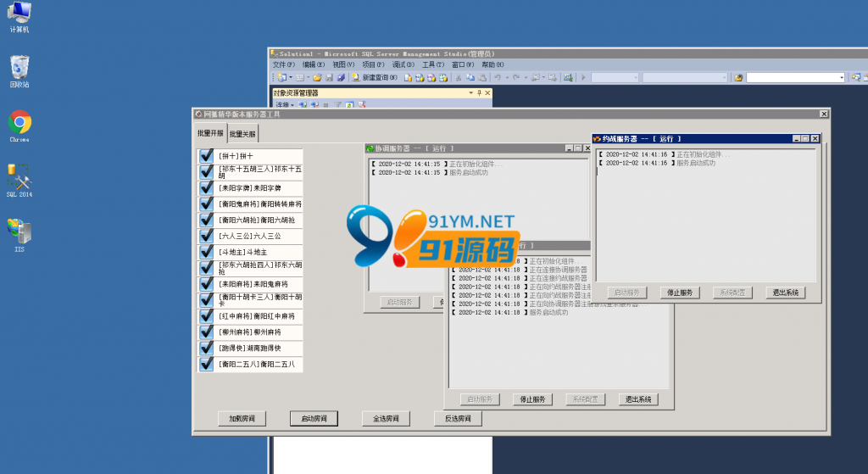Screen dimensions: 868x474
Task: Click the 加载房间 button
Action: (x=242, y=419)
